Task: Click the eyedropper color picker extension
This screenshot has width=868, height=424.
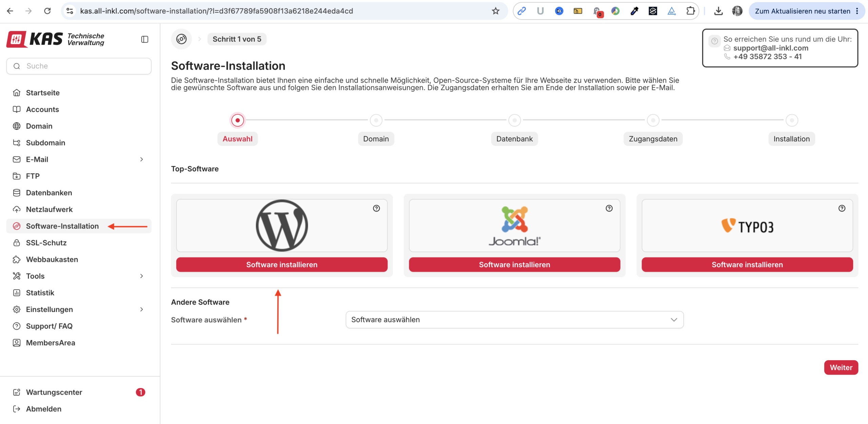Action: pyautogui.click(x=634, y=11)
